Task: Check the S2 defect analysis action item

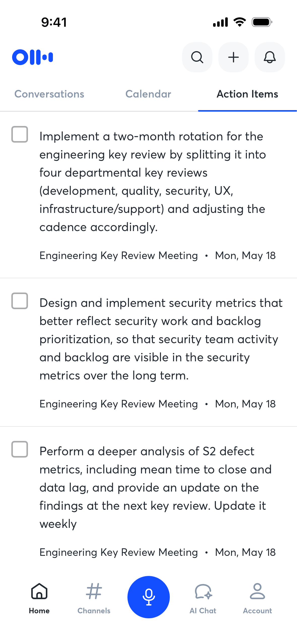Action: pyautogui.click(x=20, y=449)
